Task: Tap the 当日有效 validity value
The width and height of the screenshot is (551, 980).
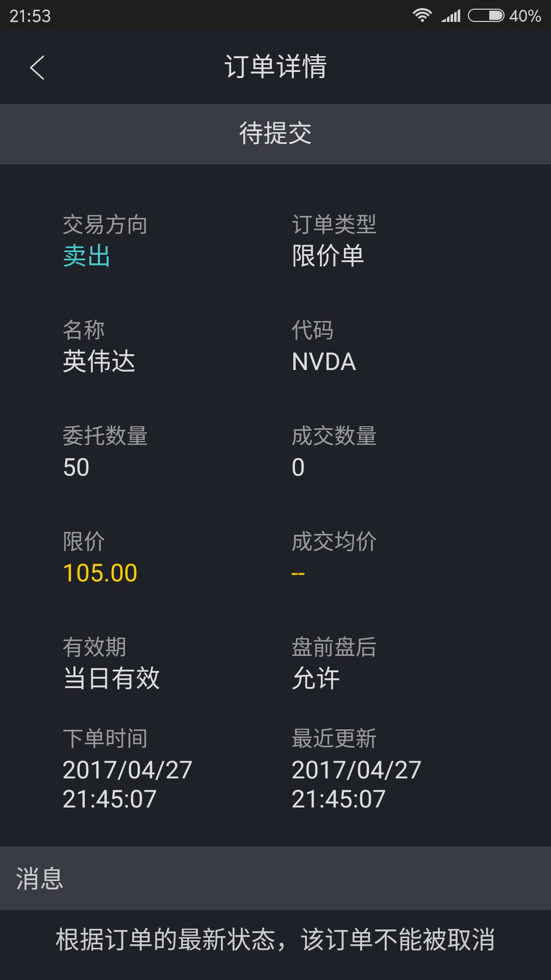Action: (111, 679)
